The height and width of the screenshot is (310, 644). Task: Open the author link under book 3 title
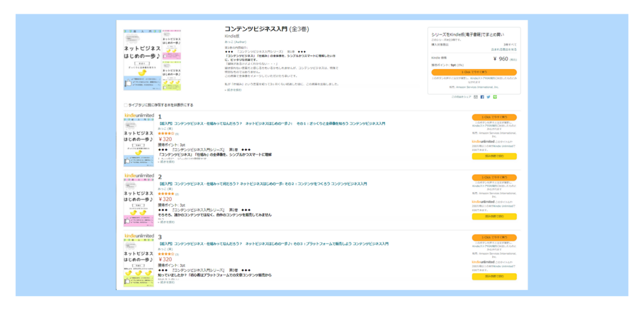[x=165, y=249]
